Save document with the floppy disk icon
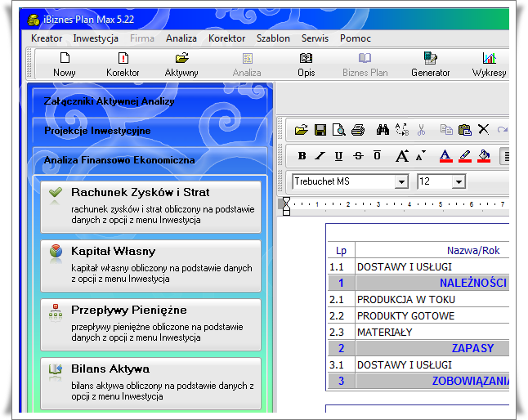This screenshot has width=528, height=420. coord(320,129)
